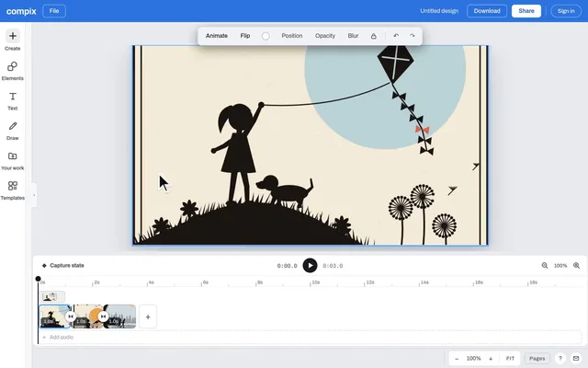This screenshot has height=368, width=588.
Task: Increase canvas zoom with plus button
Action: [491, 359]
